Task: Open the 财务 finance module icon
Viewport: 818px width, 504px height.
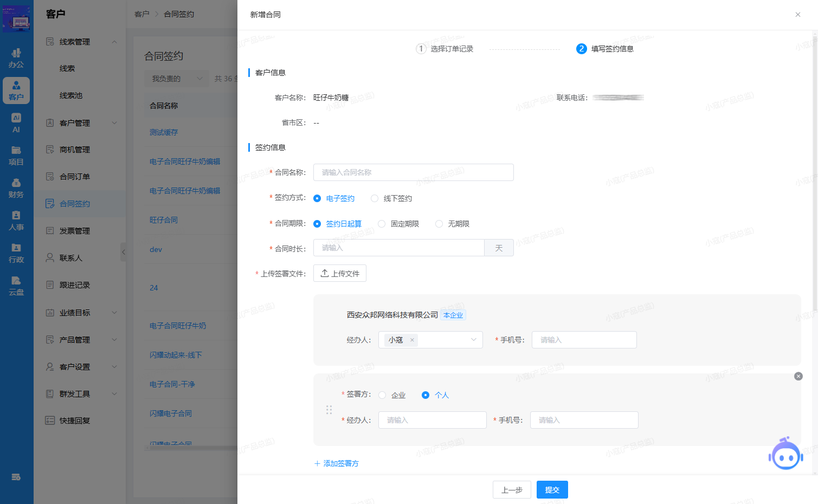Action: pos(16,187)
